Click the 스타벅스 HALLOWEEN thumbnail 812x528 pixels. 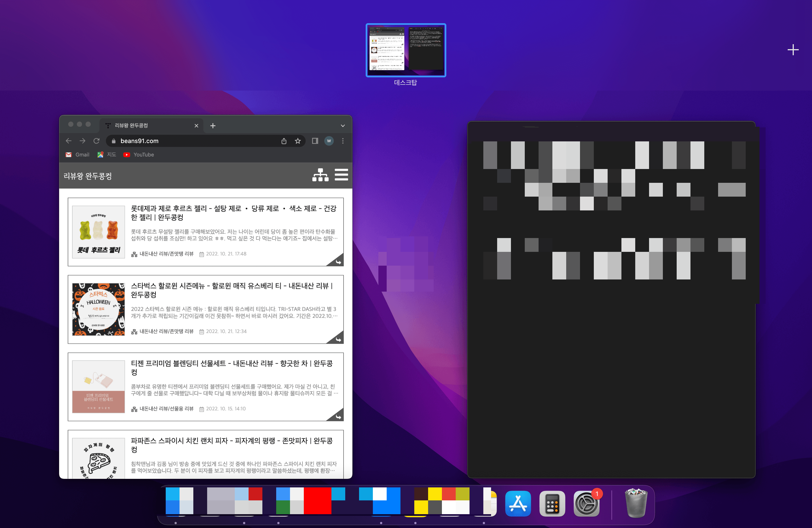point(99,309)
